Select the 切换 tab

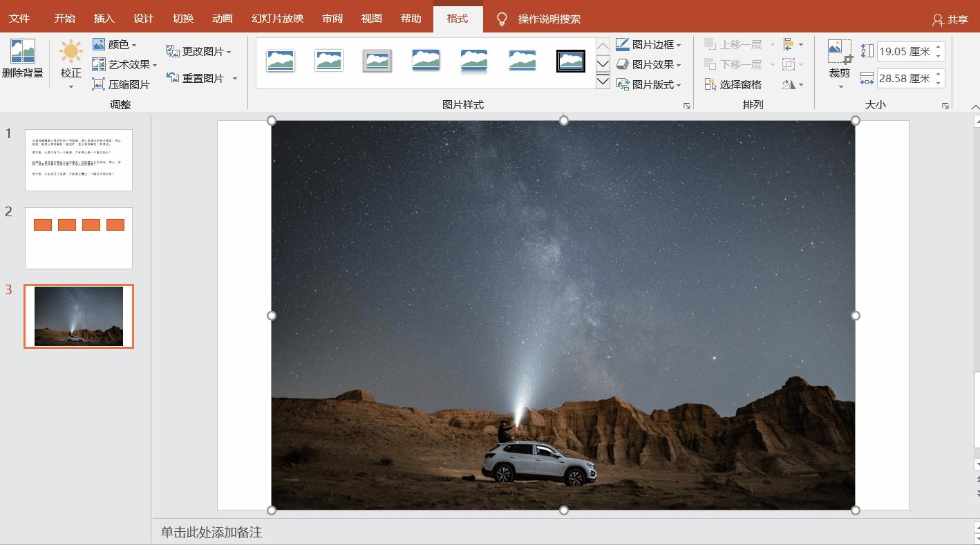click(183, 19)
